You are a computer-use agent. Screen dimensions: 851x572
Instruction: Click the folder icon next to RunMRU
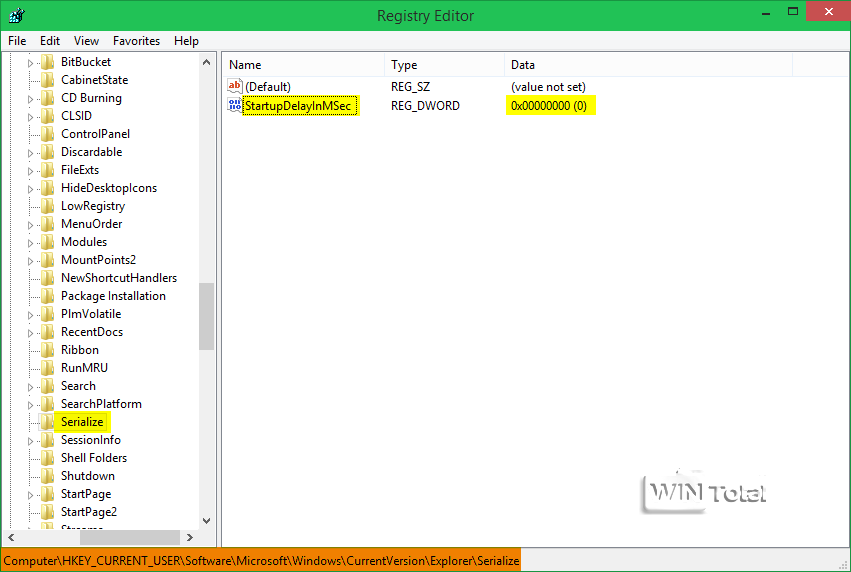point(48,368)
